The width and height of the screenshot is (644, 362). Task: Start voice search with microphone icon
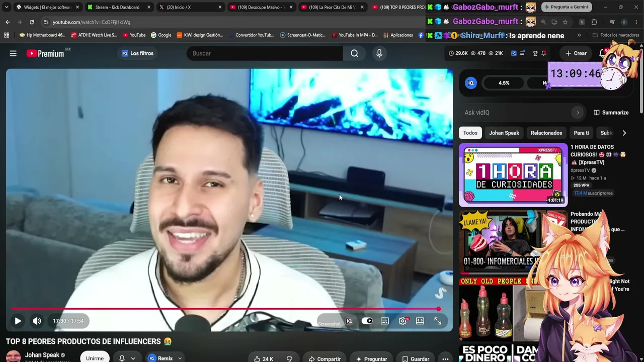point(379,53)
